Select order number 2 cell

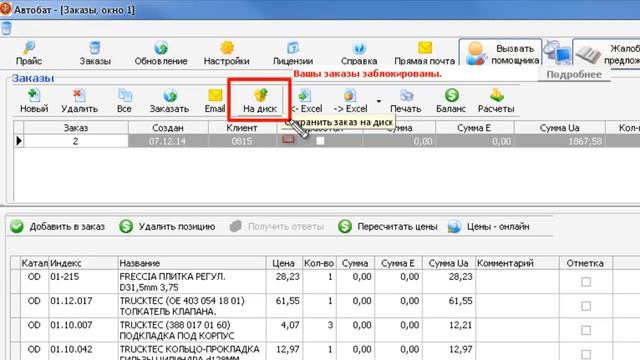[76, 141]
